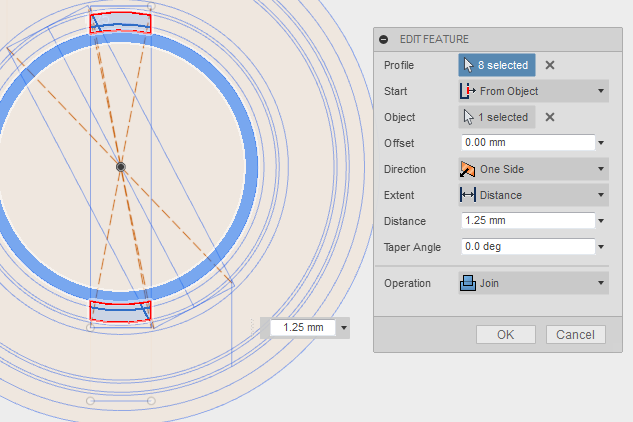Open the Direction One Side dropdown
This screenshot has width=633, height=422.
pyautogui.click(x=533, y=169)
